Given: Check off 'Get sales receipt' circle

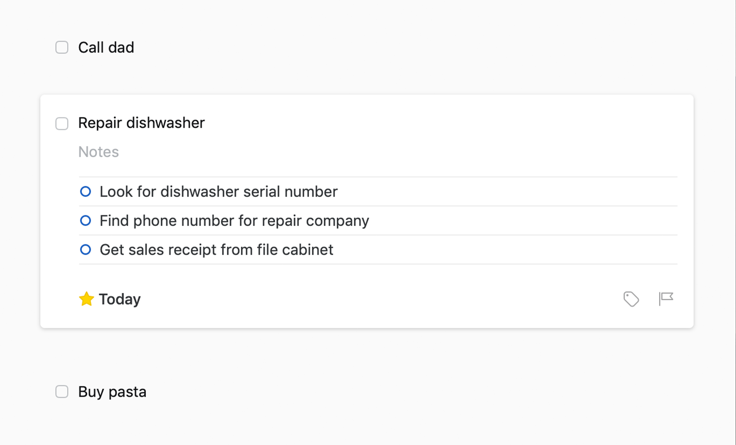Looking at the screenshot, I should tap(85, 250).
